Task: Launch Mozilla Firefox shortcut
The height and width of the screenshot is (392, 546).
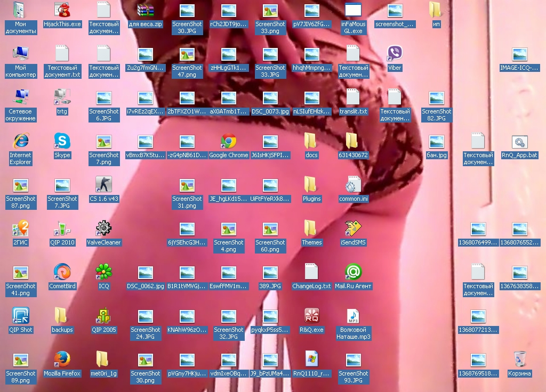Action: [x=62, y=360]
